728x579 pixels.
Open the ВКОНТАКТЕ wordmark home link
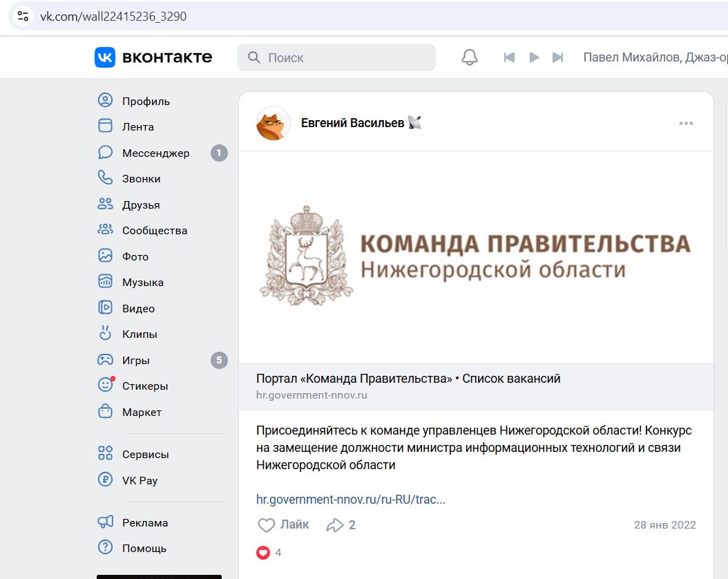[x=167, y=57]
